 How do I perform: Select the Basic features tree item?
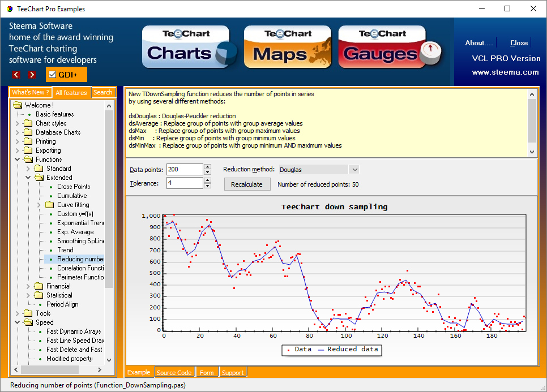[x=54, y=114]
